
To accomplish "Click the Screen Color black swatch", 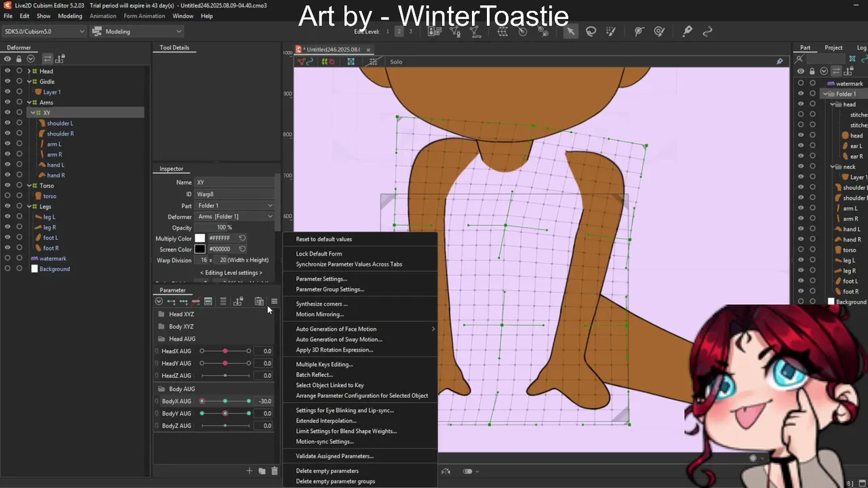I will point(200,249).
